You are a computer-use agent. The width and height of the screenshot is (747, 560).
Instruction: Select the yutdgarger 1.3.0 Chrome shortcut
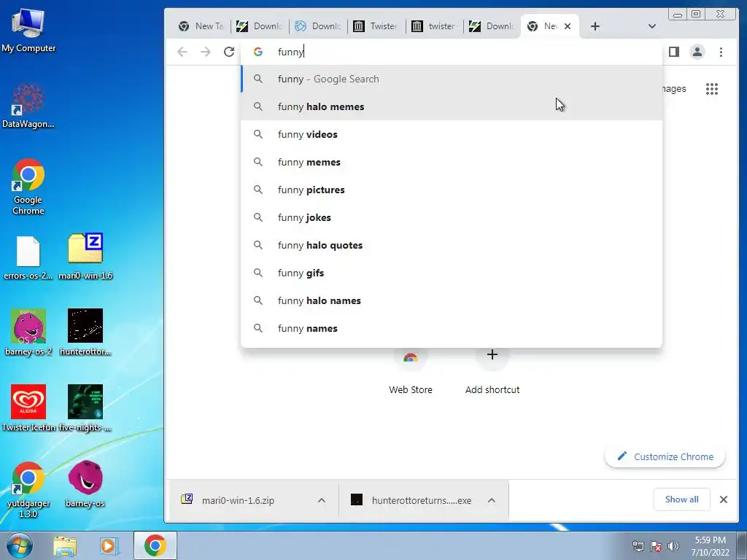click(x=28, y=489)
